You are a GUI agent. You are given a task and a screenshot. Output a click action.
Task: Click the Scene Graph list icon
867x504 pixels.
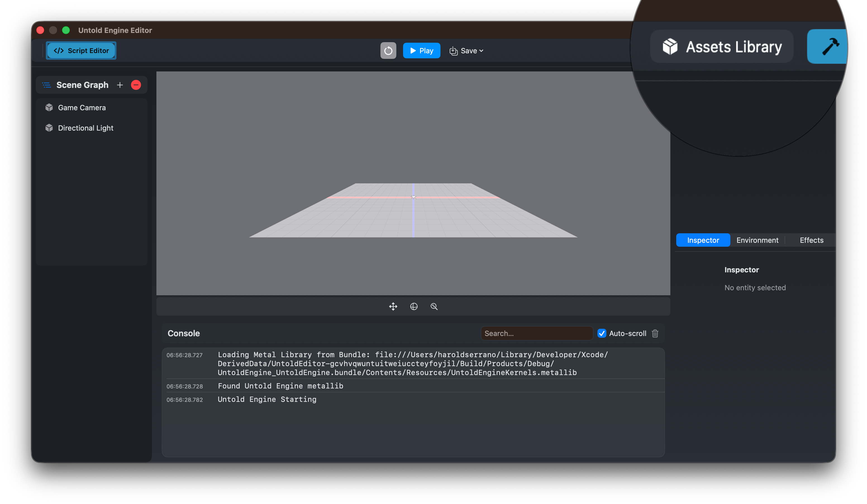46,85
